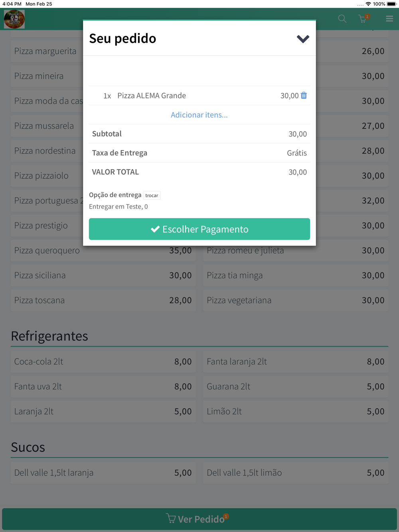The width and height of the screenshot is (399, 532).
Task: Select Guarana 2lt drink item
Action: (296, 386)
